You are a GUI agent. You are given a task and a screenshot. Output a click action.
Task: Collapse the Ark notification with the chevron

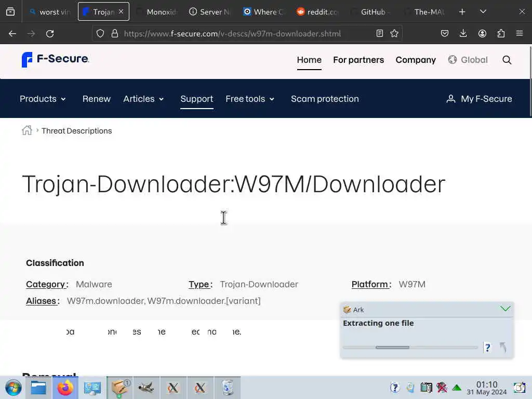pos(505,309)
